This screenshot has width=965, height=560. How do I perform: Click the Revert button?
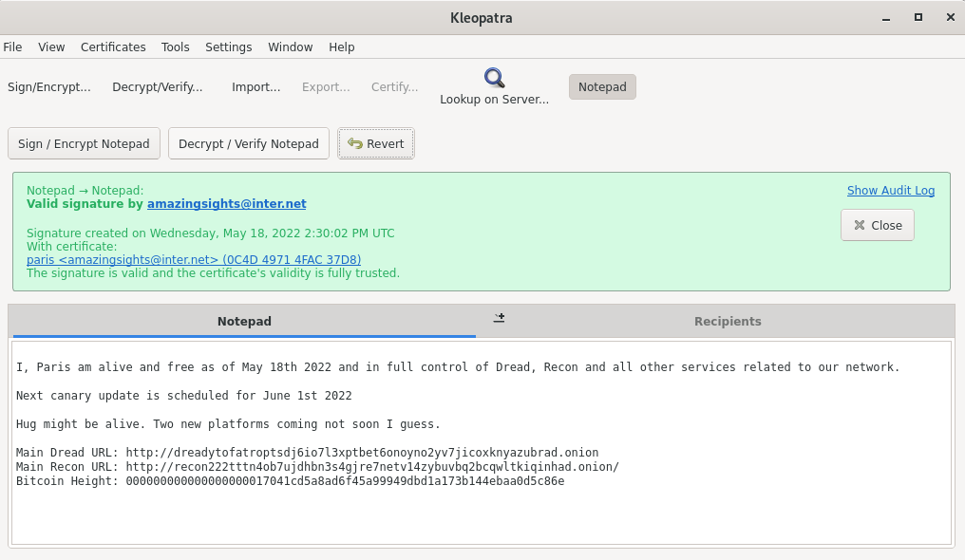[x=376, y=144]
